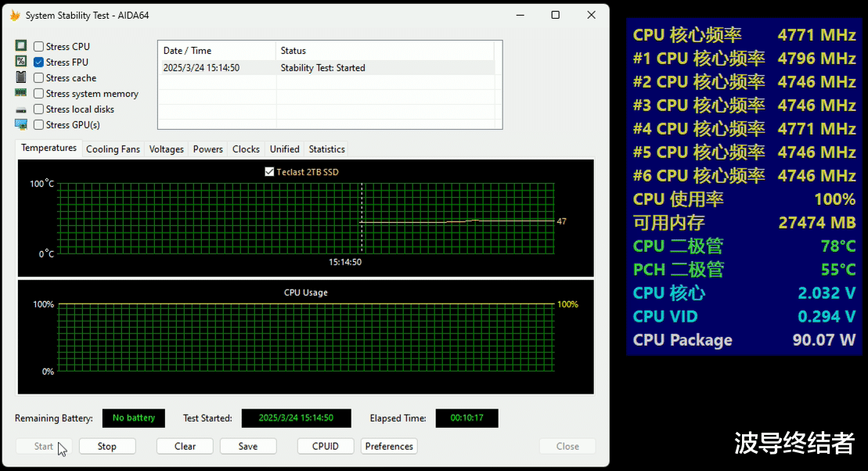The height and width of the screenshot is (471, 868).
Task: Stop the stability test
Action: [107, 446]
